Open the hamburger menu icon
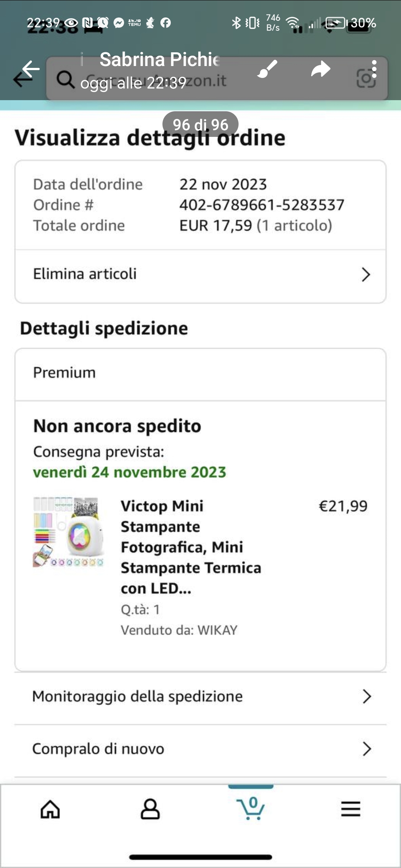Image resolution: width=401 pixels, height=868 pixels. click(351, 809)
